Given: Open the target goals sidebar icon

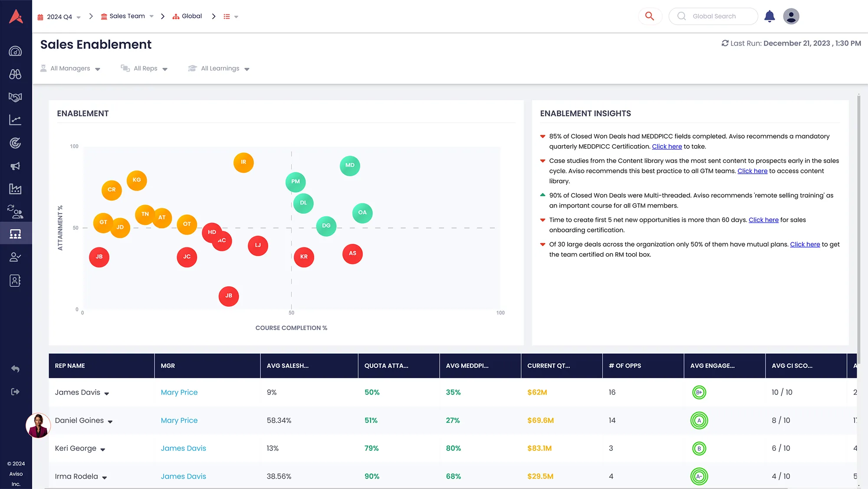Looking at the screenshot, I should (15, 143).
